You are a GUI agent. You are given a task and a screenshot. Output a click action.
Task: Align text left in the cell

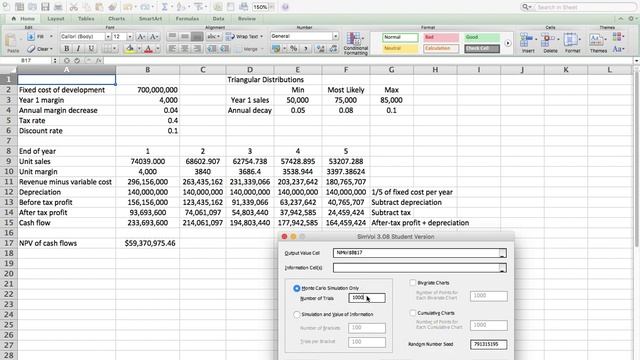[172, 49]
